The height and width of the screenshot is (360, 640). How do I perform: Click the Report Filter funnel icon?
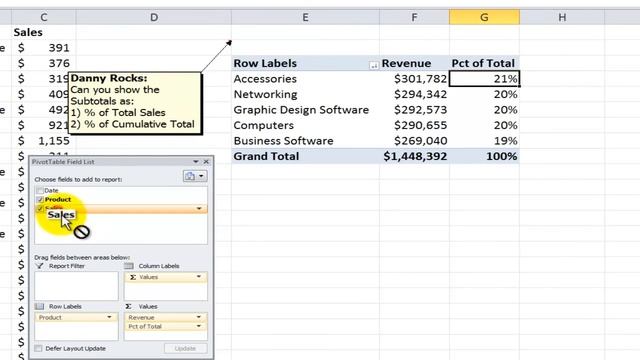click(x=39, y=266)
